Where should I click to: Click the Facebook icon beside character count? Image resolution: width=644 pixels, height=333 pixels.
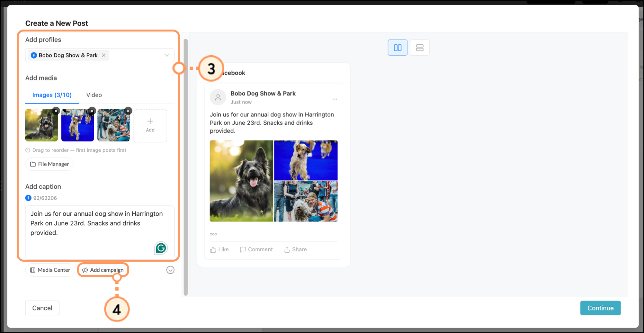(x=28, y=198)
